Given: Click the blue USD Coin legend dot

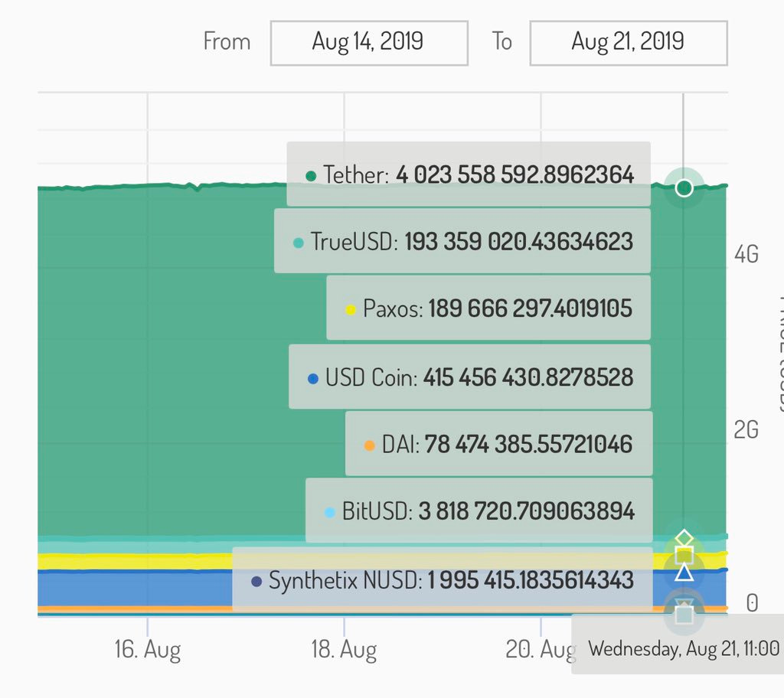Looking at the screenshot, I should pyautogui.click(x=313, y=379).
